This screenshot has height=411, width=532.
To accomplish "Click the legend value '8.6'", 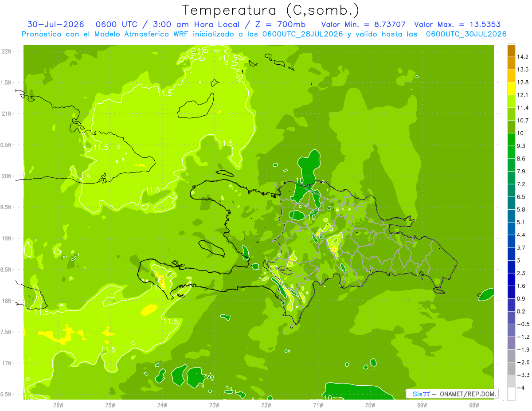I will (521, 158).
